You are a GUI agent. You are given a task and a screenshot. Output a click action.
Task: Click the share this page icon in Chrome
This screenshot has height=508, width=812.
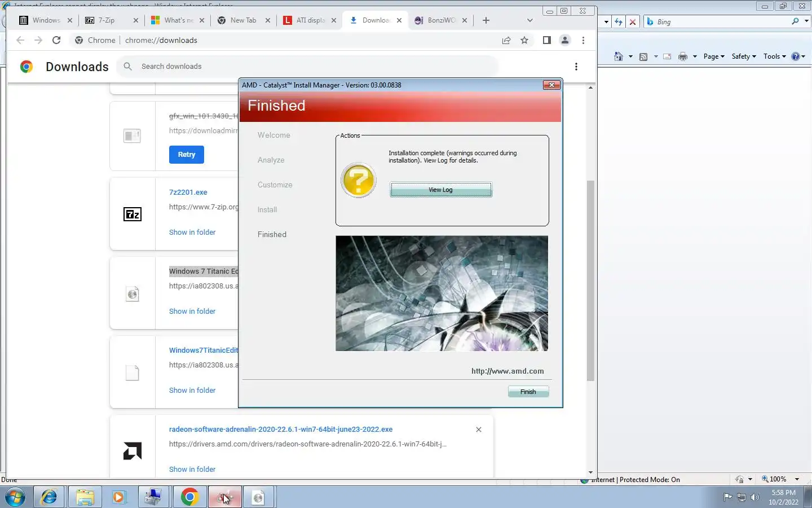click(x=506, y=40)
